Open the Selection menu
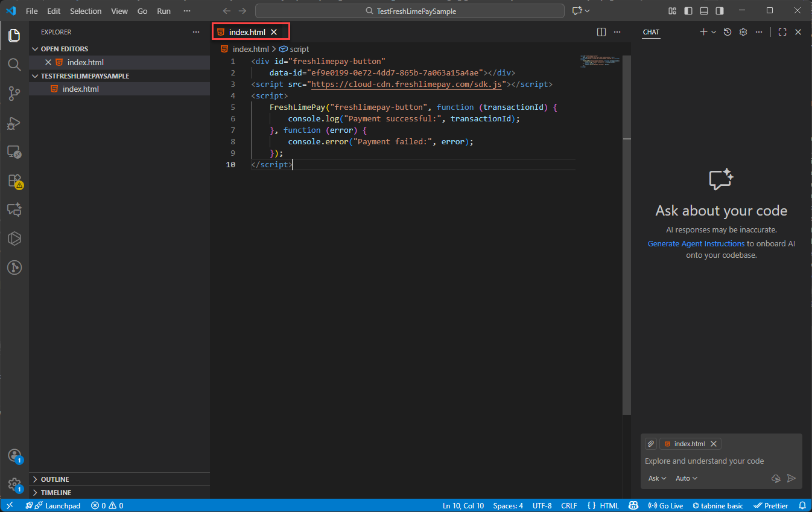812x512 pixels. [86, 11]
